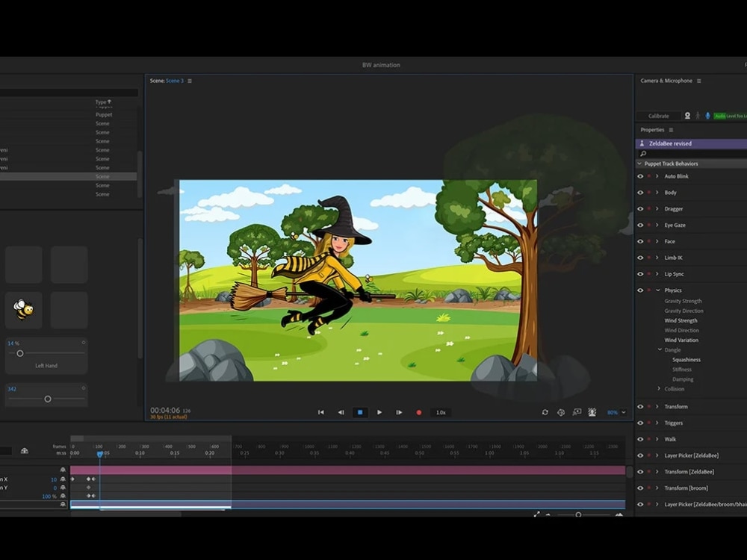
Task: Select the microphone input icon
Action: coord(707,116)
